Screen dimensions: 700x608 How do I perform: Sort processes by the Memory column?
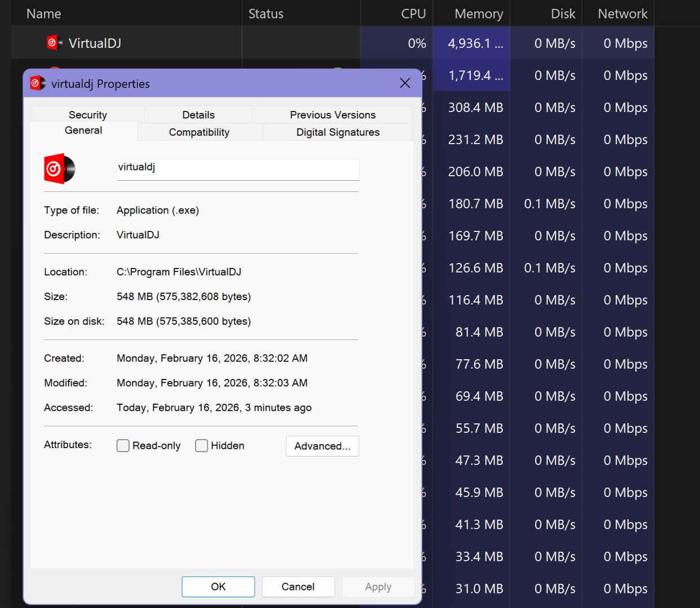click(478, 14)
